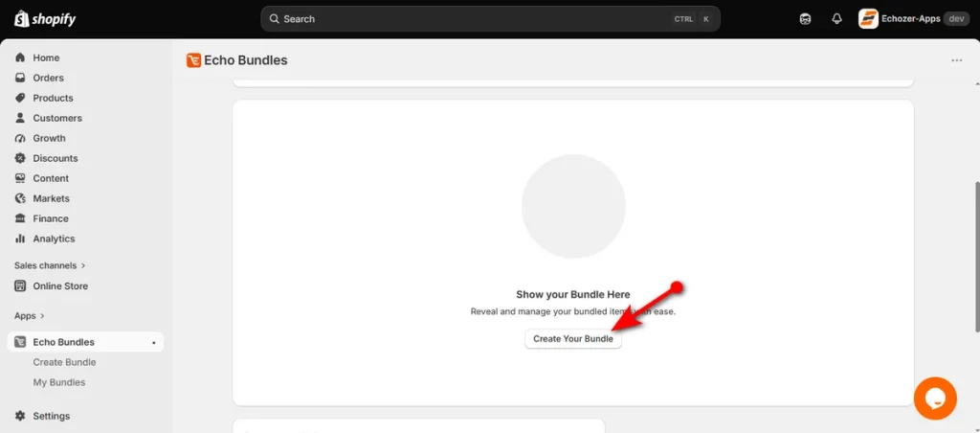This screenshot has height=433, width=980.
Task: Expand Sales channels section
Action: pyautogui.click(x=50, y=265)
